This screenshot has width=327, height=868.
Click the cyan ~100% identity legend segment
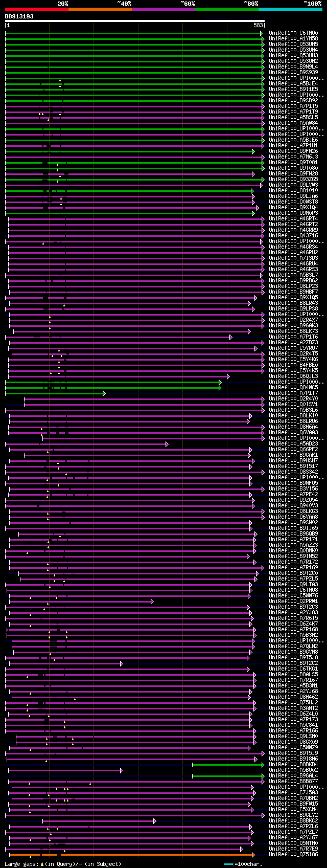tap(290, 9)
